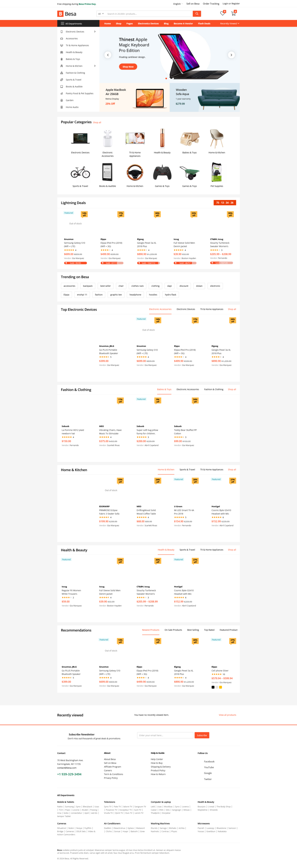Screen dimensions: 297x868
Task: Go to the previous hero slide
Action: 108,55
